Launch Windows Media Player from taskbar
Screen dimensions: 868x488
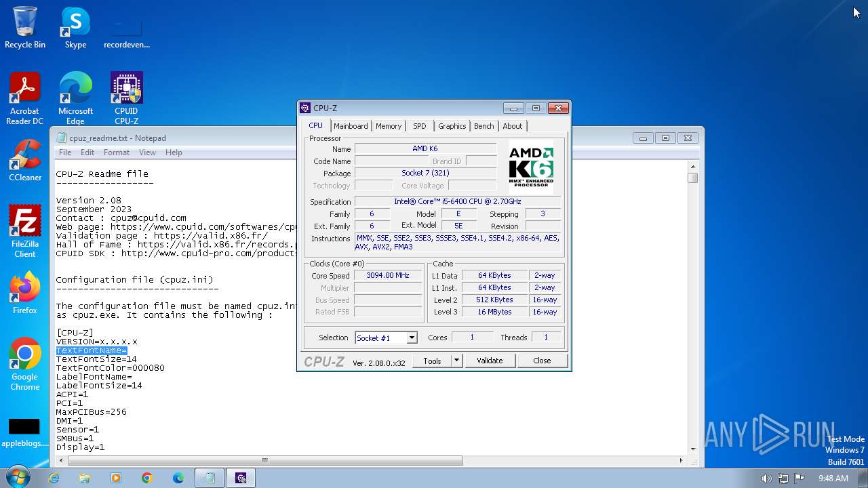click(x=116, y=478)
